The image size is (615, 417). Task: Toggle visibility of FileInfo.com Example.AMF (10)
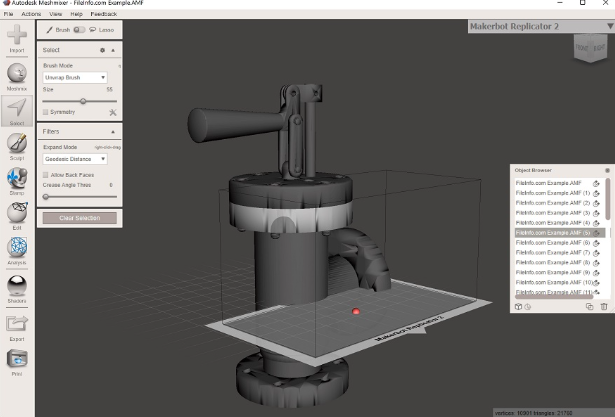point(596,283)
